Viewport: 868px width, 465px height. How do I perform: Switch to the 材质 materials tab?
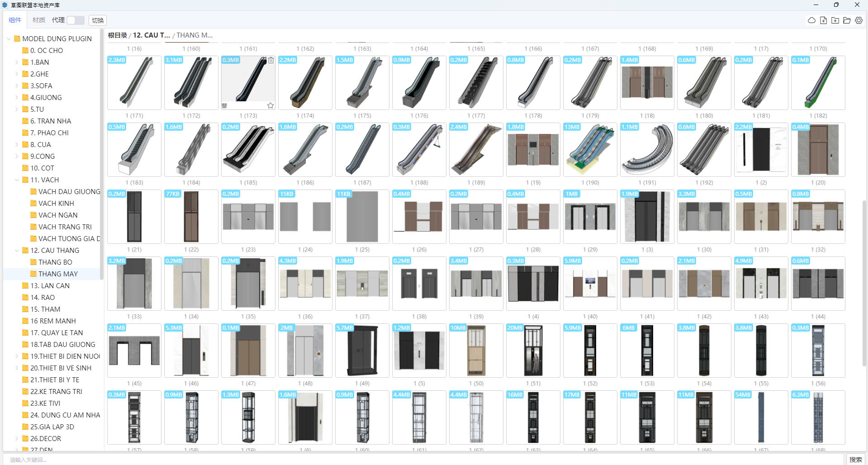tap(39, 20)
